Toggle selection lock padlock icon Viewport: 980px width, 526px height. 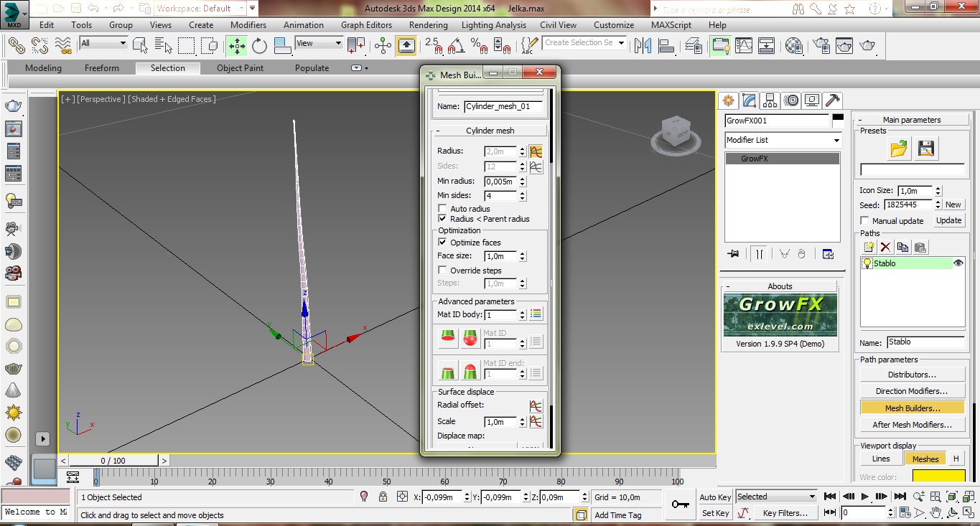click(x=383, y=497)
